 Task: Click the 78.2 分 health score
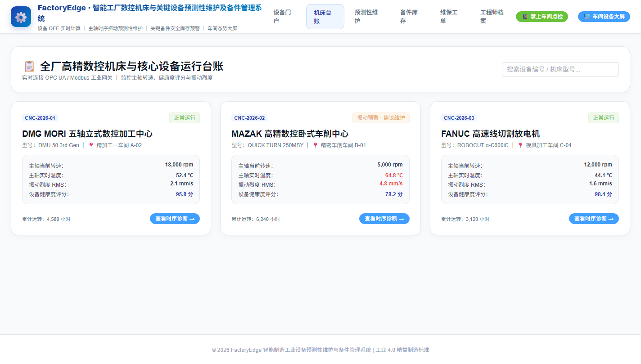pos(394,194)
